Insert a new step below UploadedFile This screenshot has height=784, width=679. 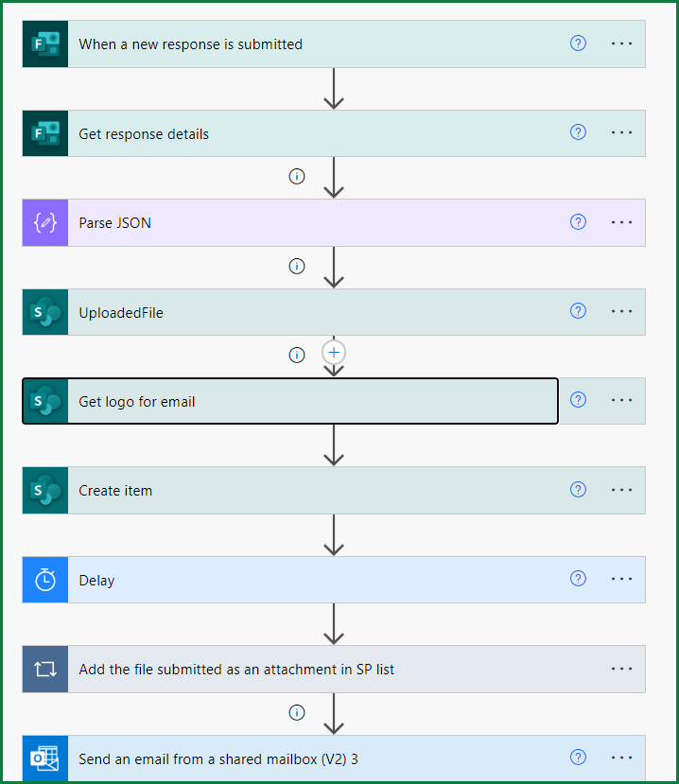333,351
